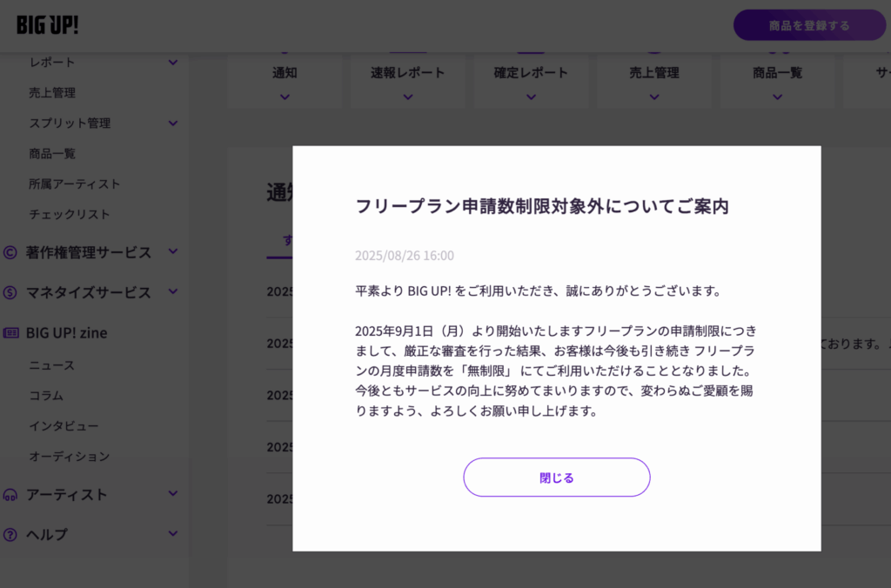The image size is (891, 588).
Task: Open the 確定レポート top tab
Action: pyautogui.click(x=531, y=74)
